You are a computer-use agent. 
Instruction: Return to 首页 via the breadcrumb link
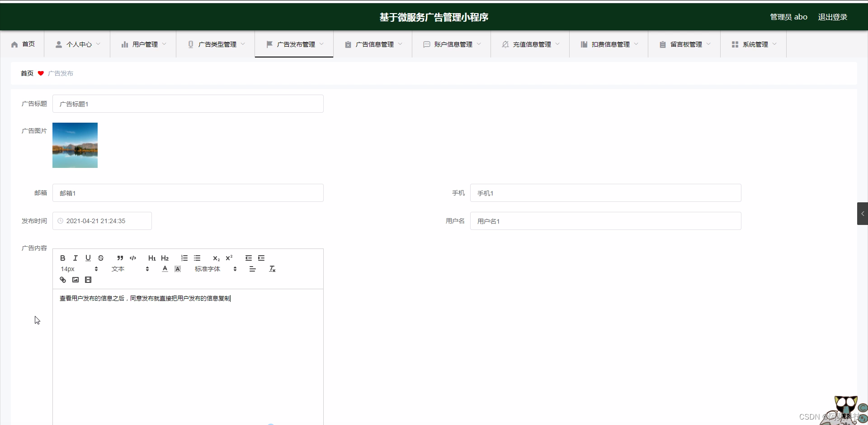pos(26,73)
